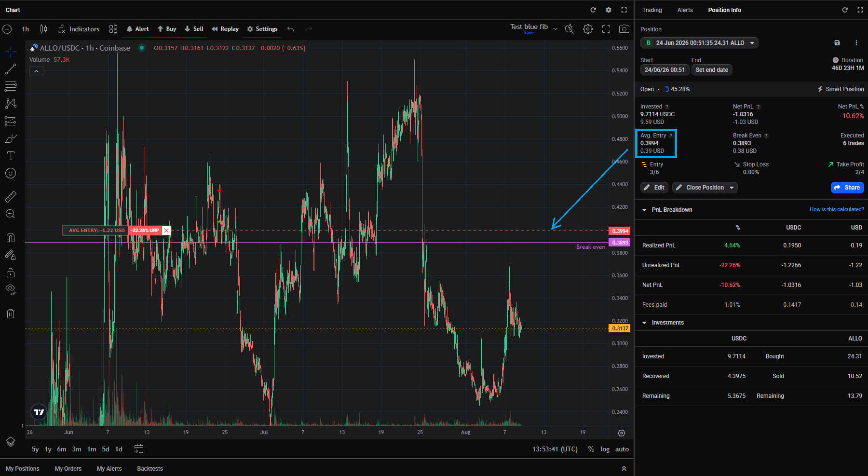Click the Share button
The height and width of the screenshot is (476, 868).
point(847,188)
